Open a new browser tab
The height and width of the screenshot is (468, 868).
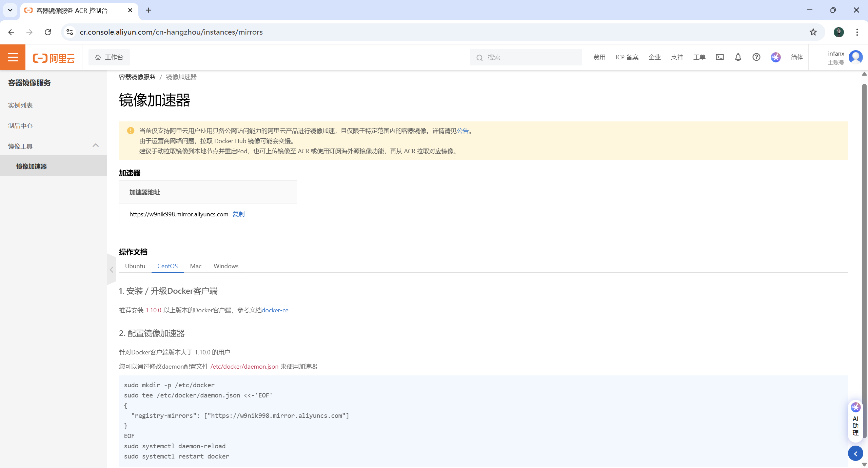pyautogui.click(x=149, y=10)
